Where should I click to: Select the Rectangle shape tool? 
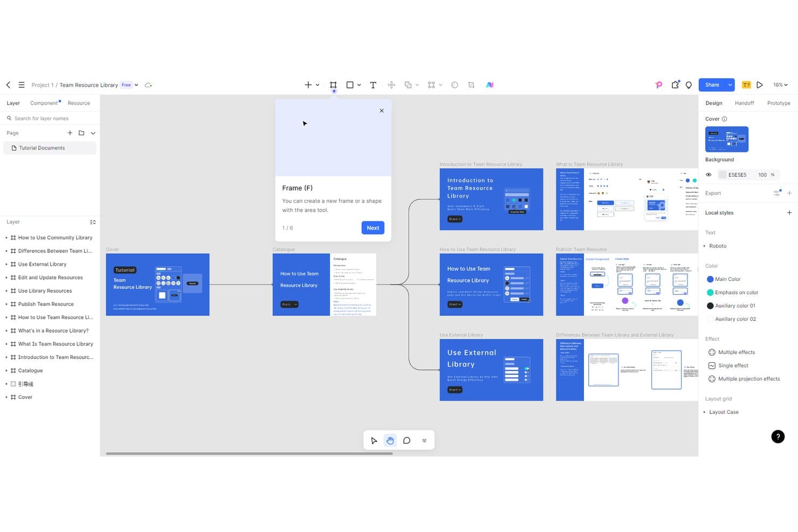coord(350,85)
